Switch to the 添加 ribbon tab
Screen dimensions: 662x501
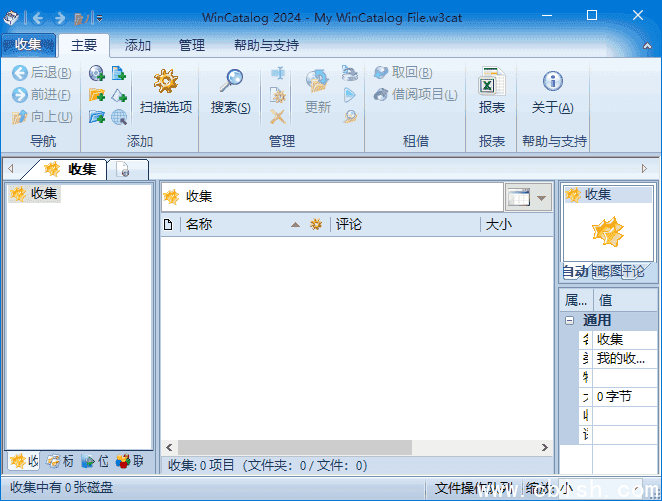[x=138, y=45]
